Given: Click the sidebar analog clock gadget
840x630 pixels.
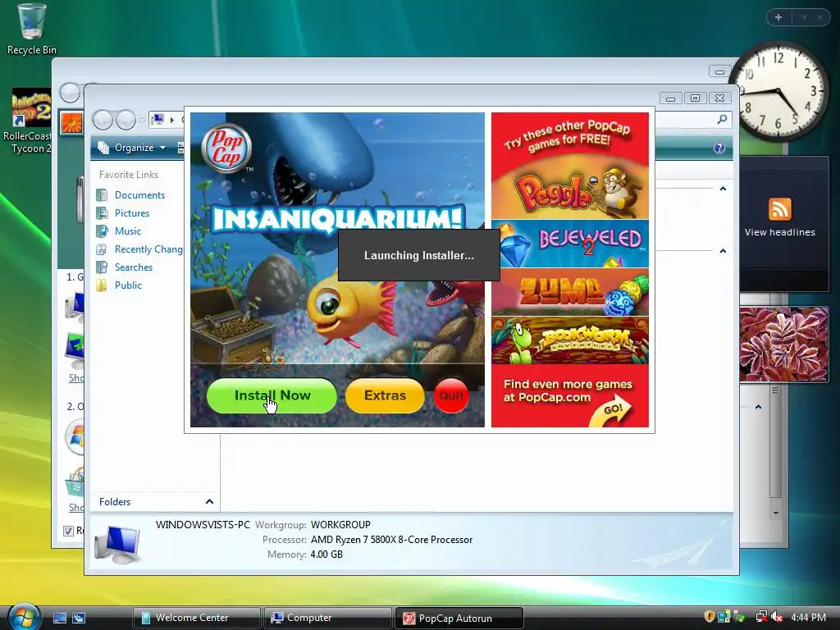Looking at the screenshot, I should coord(778,91).
